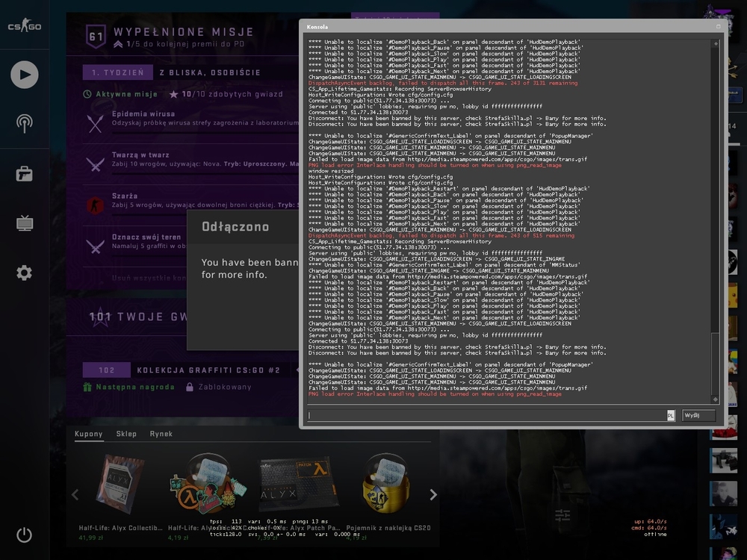Open the Pojemnik z naklejką CS20 thumbnail

(x=386, y=485)
